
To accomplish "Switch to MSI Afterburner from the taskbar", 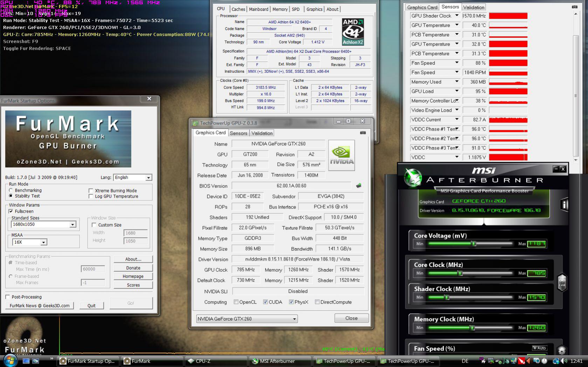I will pyautogui.click(x=280, y=361).
